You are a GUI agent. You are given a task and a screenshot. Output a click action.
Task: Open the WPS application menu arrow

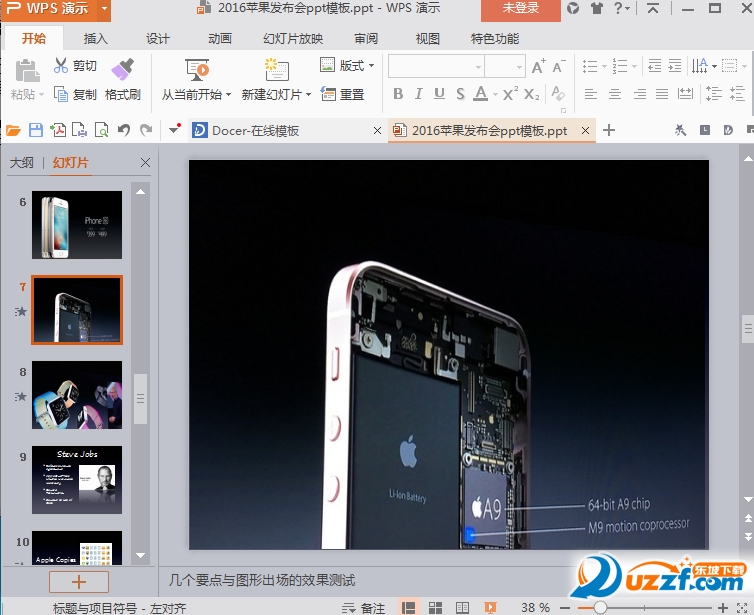click(x=104, y=9)
